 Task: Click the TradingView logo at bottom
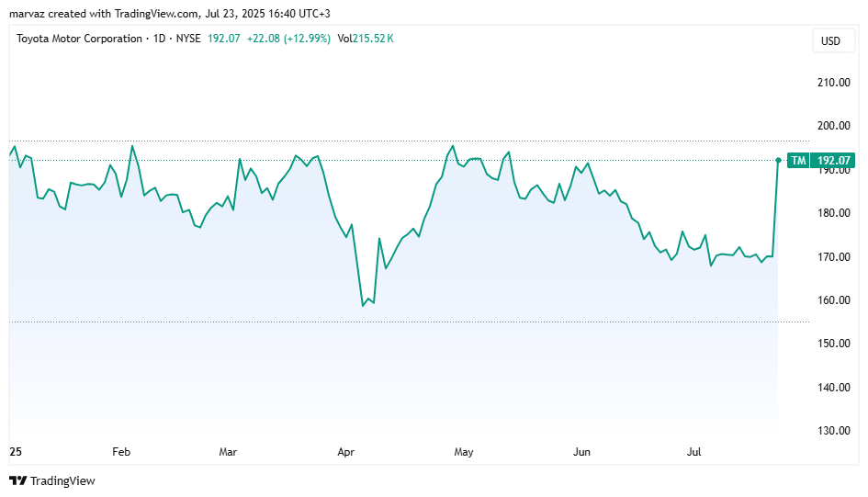[52, 480]
